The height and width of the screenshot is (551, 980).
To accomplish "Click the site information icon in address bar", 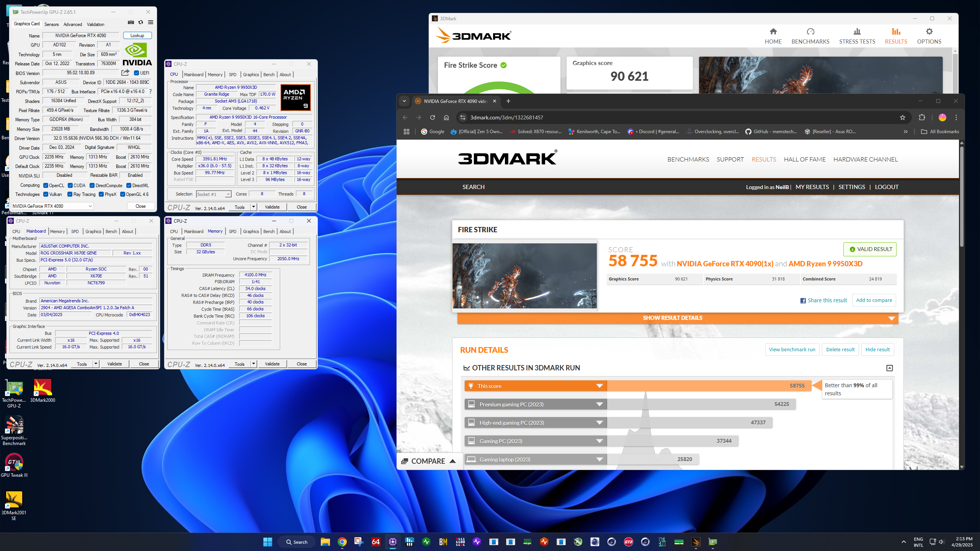I will [463, 117].
